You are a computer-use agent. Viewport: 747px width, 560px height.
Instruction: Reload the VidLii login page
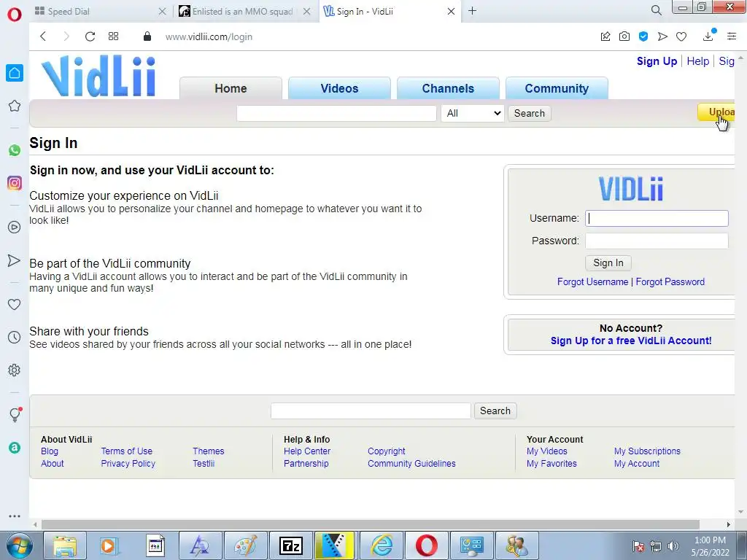(x=90, y=36)
